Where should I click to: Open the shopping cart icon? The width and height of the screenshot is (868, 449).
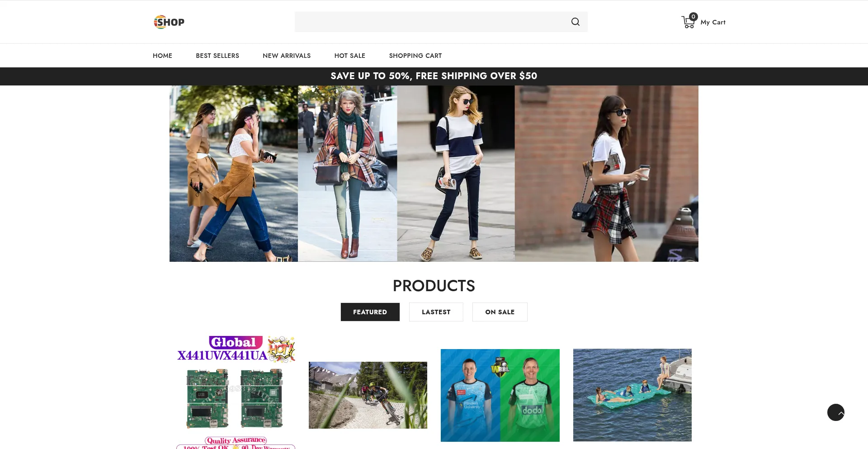pos(687,23)
